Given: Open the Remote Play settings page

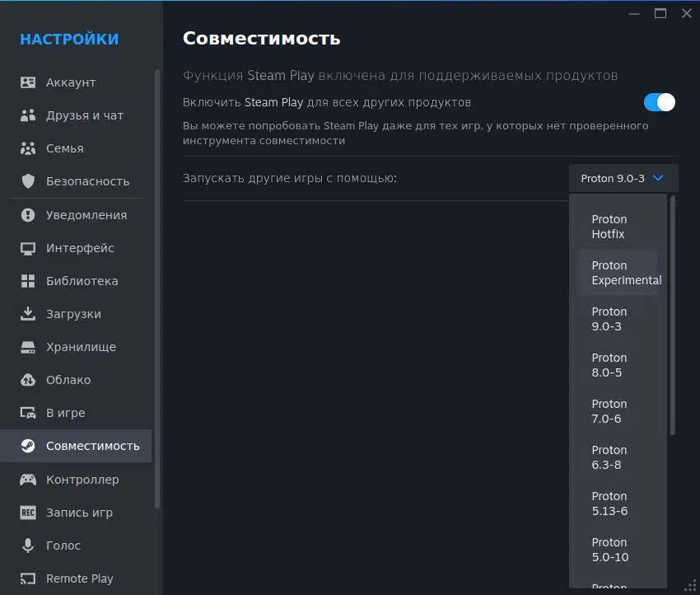Looking at the screenshot, I should coord(79,579).
